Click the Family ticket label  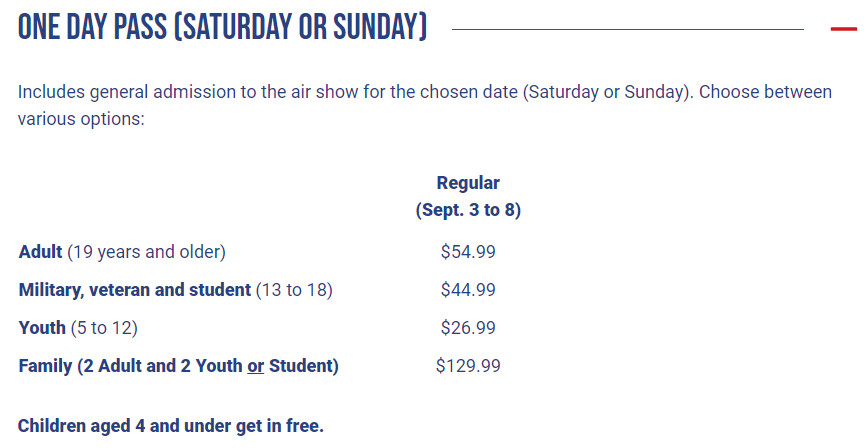(x=178, y=366)
